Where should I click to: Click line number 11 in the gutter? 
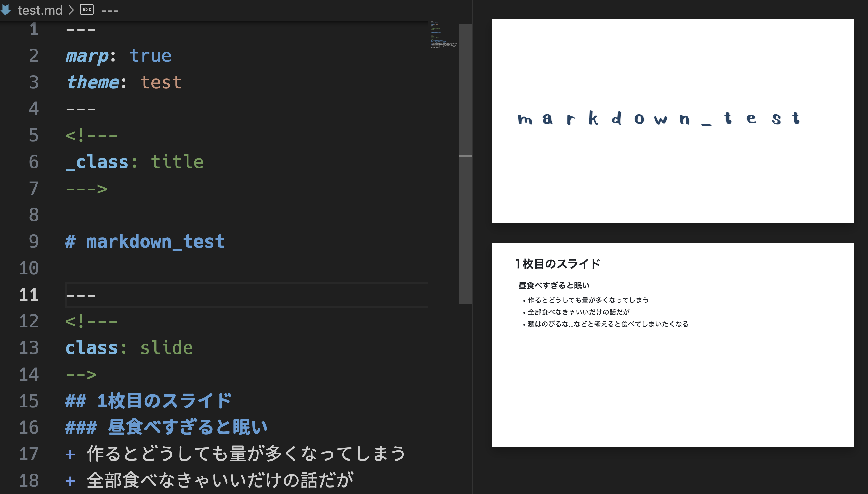pos(29,294)
